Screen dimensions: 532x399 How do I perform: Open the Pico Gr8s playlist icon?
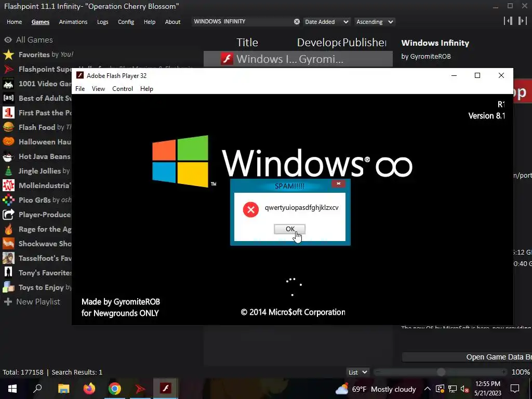click(x=8, y=200)
